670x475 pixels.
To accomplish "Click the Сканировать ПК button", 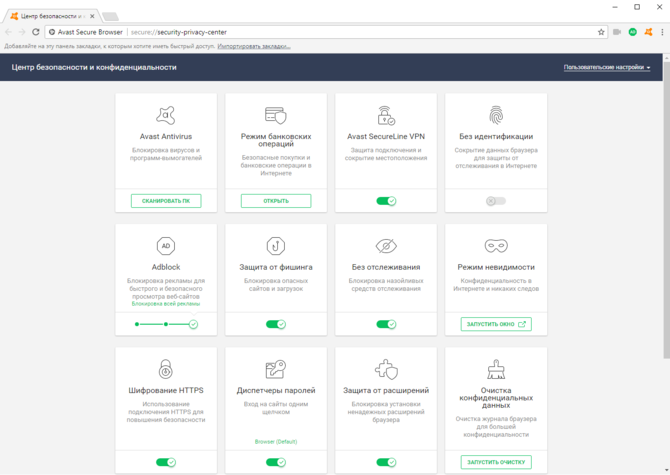I will coord(166,201).
